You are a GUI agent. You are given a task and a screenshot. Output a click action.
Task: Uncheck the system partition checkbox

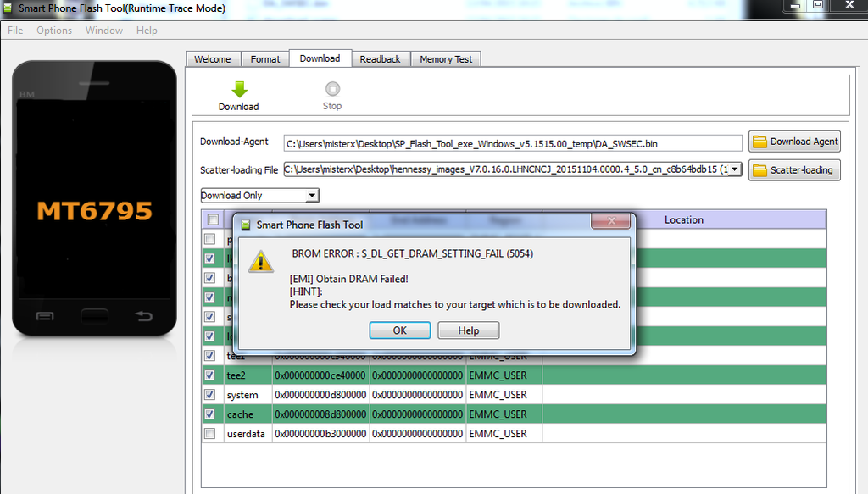click(210, 395)
